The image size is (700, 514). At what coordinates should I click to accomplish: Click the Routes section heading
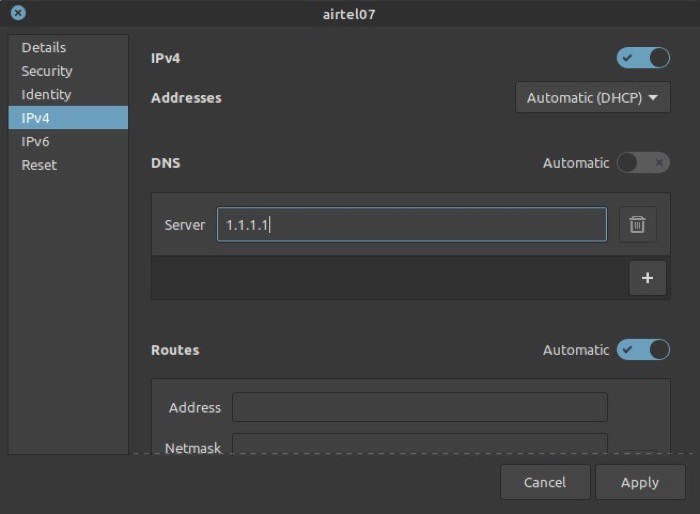(x=175, y=350)
